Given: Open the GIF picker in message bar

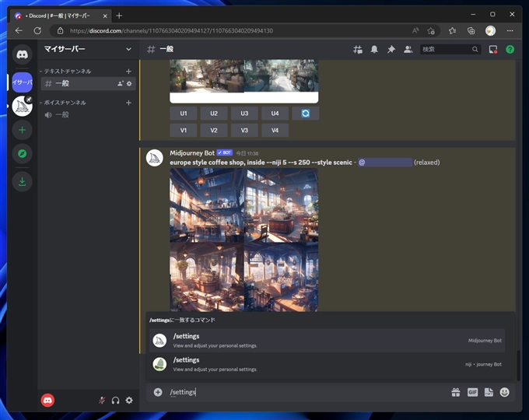Looking at the screenshot, I should pyautogui.click(x=472, y=392).
